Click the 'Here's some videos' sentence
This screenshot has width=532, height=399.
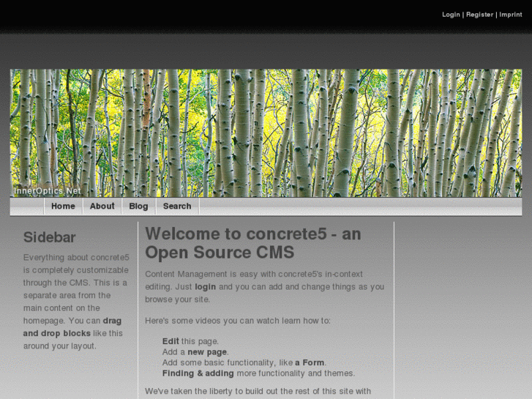tap(238, 321)
